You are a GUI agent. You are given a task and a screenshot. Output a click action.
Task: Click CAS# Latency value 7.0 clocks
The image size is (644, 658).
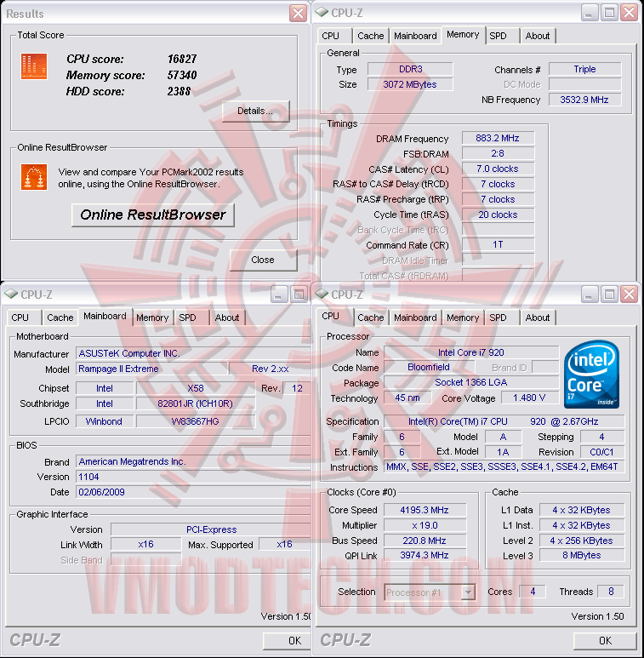[x=498, y=169]
